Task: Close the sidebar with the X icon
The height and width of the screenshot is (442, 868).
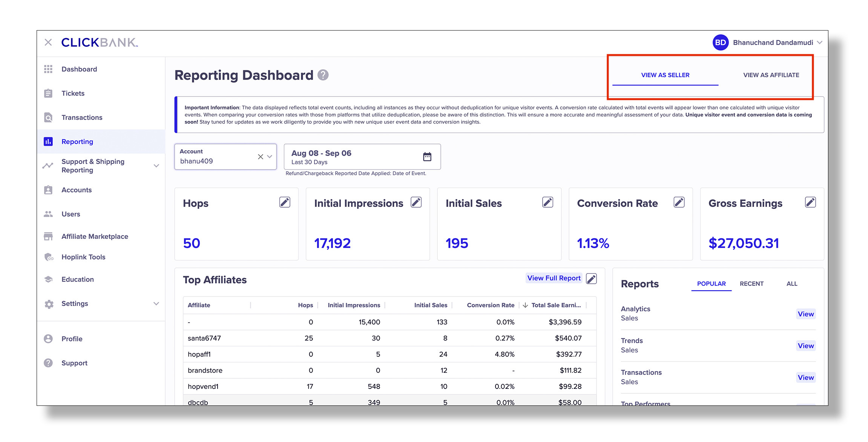Action: click(x=48, y=43)
